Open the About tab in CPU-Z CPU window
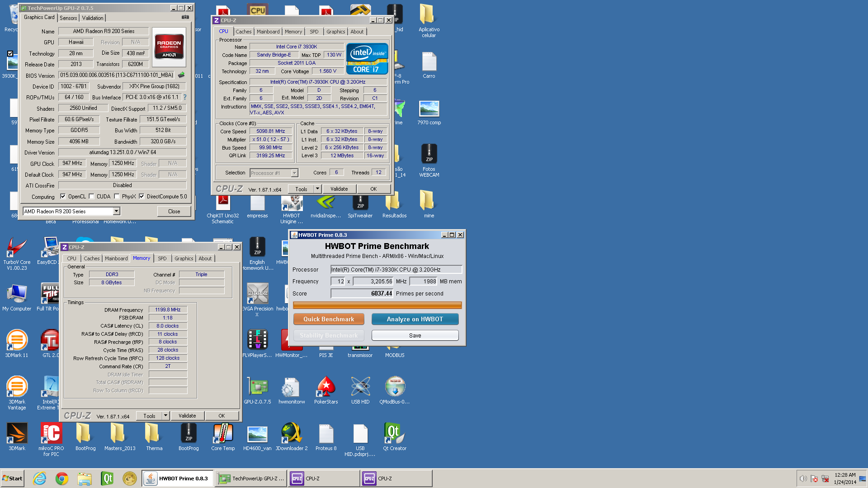The height and width of the screenshot is (488, 868). 357,32
